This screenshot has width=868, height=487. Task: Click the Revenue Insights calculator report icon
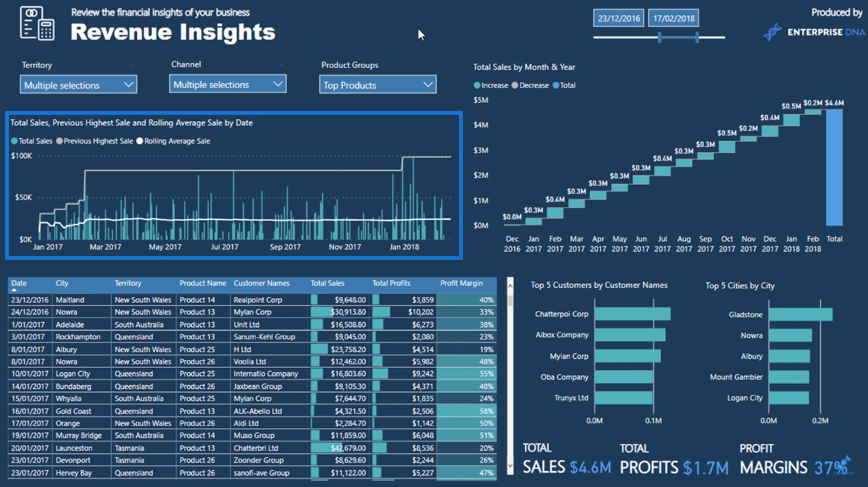(37, 24)
